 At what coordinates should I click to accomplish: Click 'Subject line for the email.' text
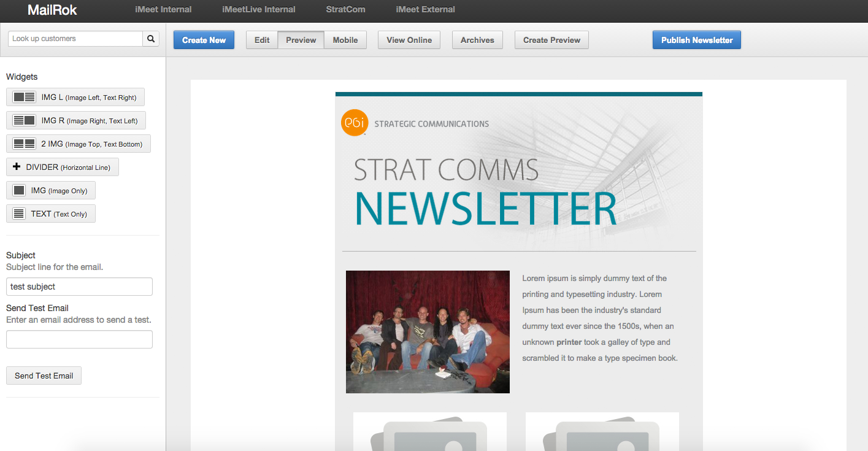tap(55, 267)
